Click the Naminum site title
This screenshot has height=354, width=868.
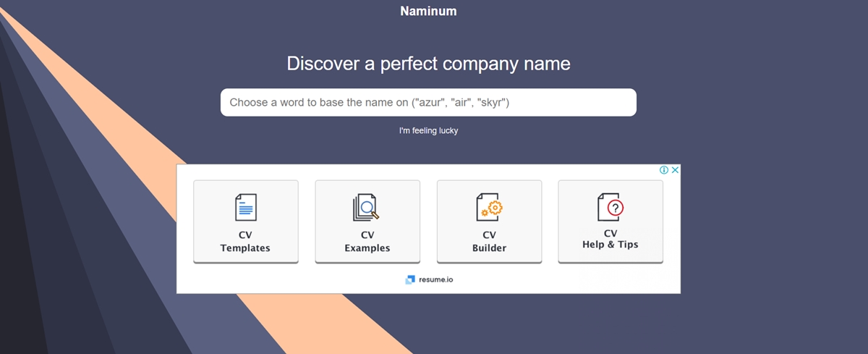[x=428, y=11]
